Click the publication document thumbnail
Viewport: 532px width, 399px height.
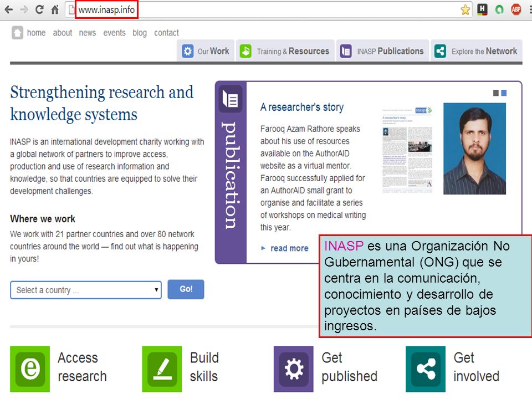click(407, 150)
